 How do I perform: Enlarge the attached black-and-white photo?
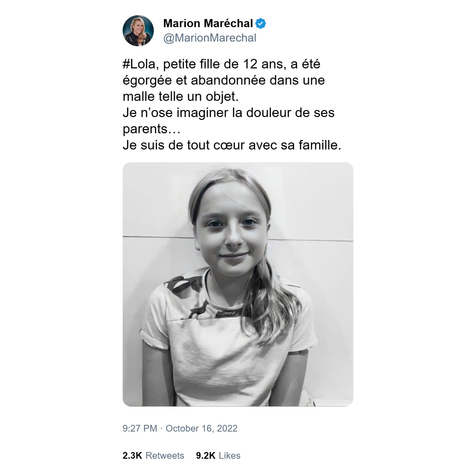click(x=238, y=284)
